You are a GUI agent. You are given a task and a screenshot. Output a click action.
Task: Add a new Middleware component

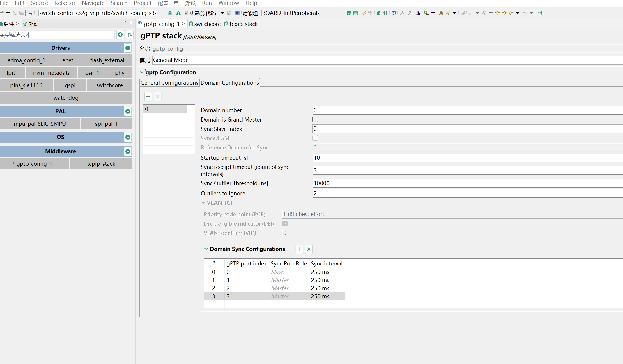[128, 151]
